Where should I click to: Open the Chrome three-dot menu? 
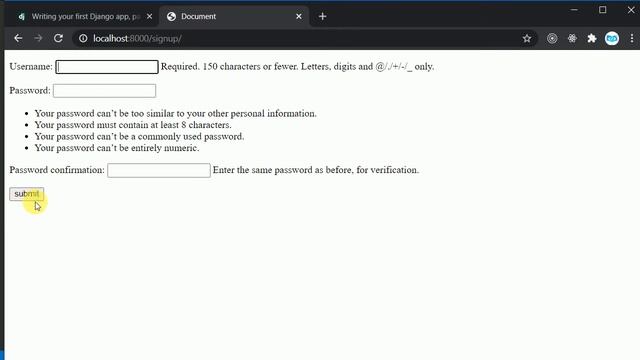631,38
